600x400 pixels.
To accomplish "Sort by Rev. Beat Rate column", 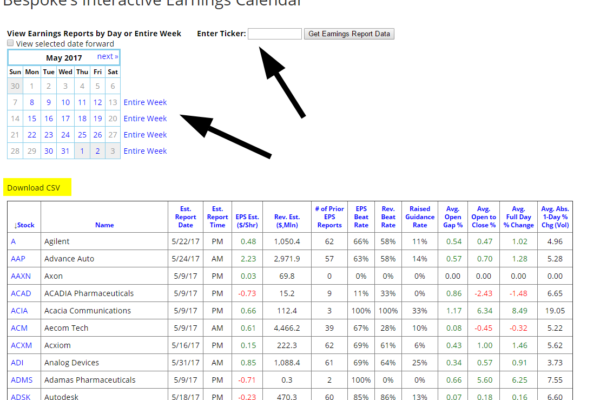I will click(x=388, y=217).
